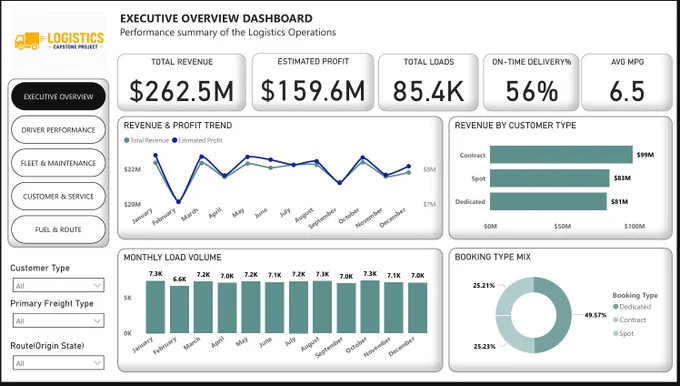This screenshot has width=680, height=386.
Task: Expand the Customer Type slicer dropdown
Action: point(59,285)
